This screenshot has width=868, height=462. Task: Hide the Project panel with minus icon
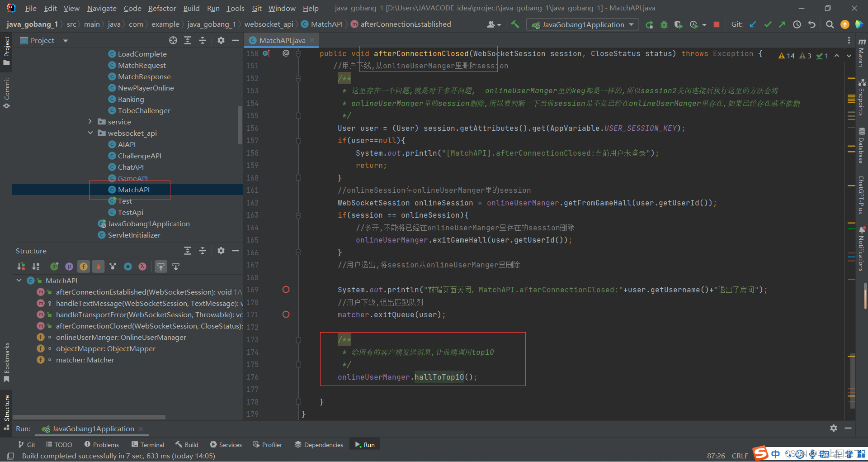click(x=236, y=41)
